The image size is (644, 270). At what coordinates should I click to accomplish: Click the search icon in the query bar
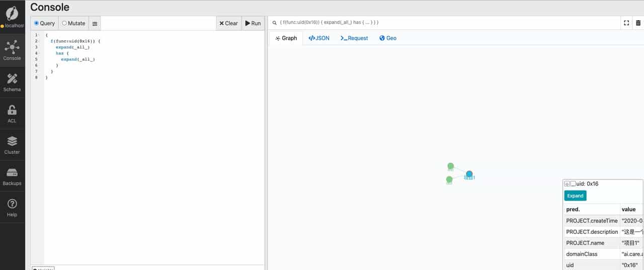click(x=274, y=23)
